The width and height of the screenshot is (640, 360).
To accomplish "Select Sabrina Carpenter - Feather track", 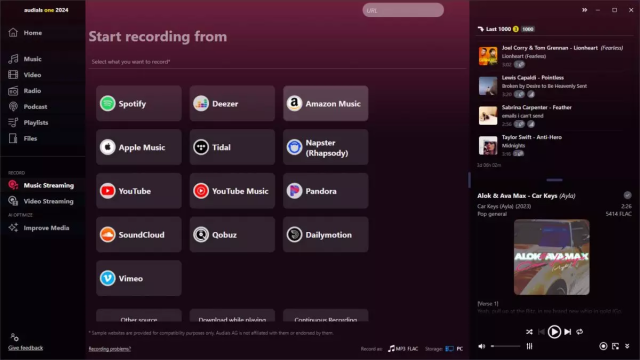I will (551, 116).
